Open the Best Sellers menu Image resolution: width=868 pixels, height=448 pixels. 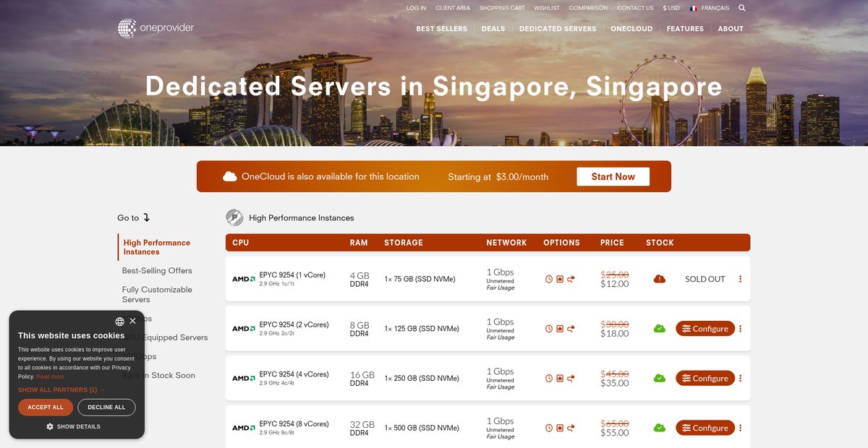442,29
